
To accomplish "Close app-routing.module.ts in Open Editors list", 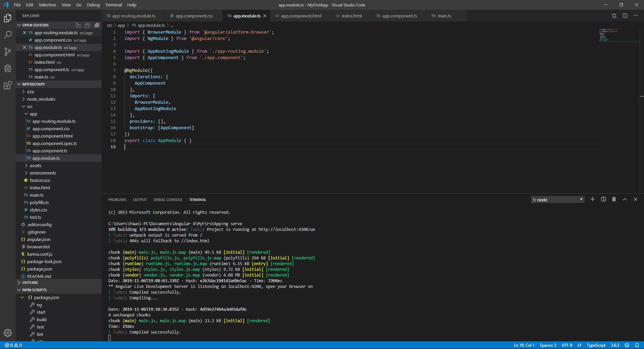I will 24,33.
